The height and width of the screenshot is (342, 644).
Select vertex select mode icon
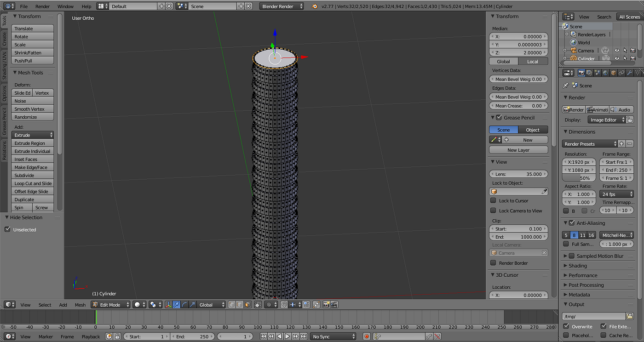tap(231, 305)
